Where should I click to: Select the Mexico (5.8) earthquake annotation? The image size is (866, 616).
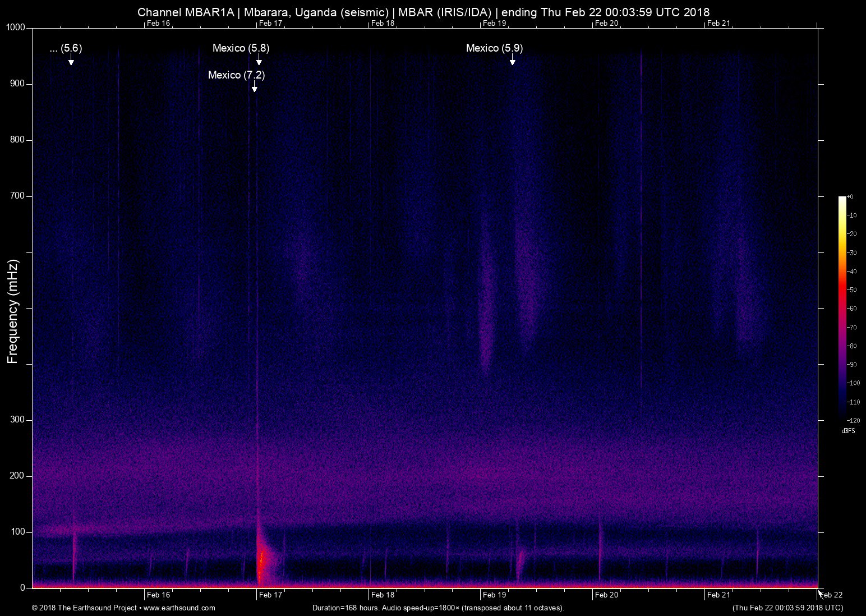coord(241,49)
